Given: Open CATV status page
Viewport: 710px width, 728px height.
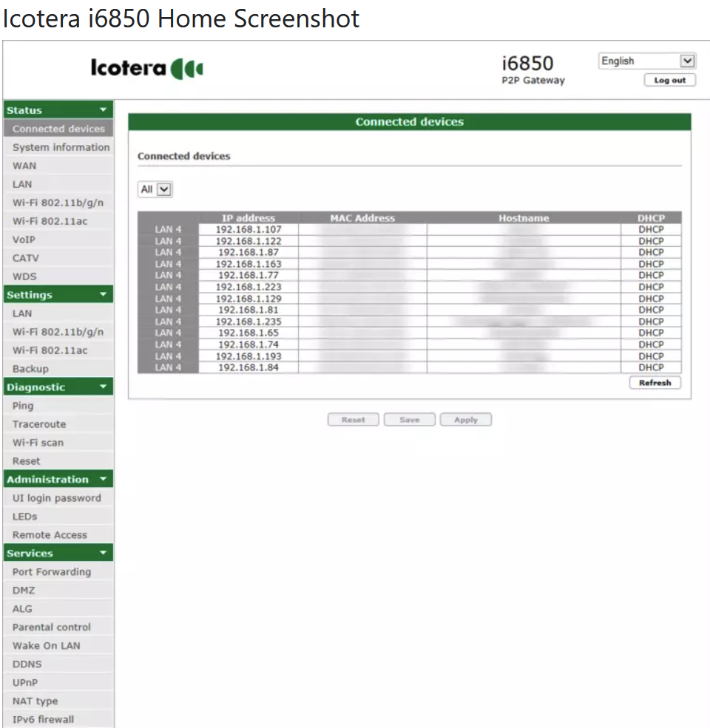Looking at the screenshot, I should [x=58, y=258].
